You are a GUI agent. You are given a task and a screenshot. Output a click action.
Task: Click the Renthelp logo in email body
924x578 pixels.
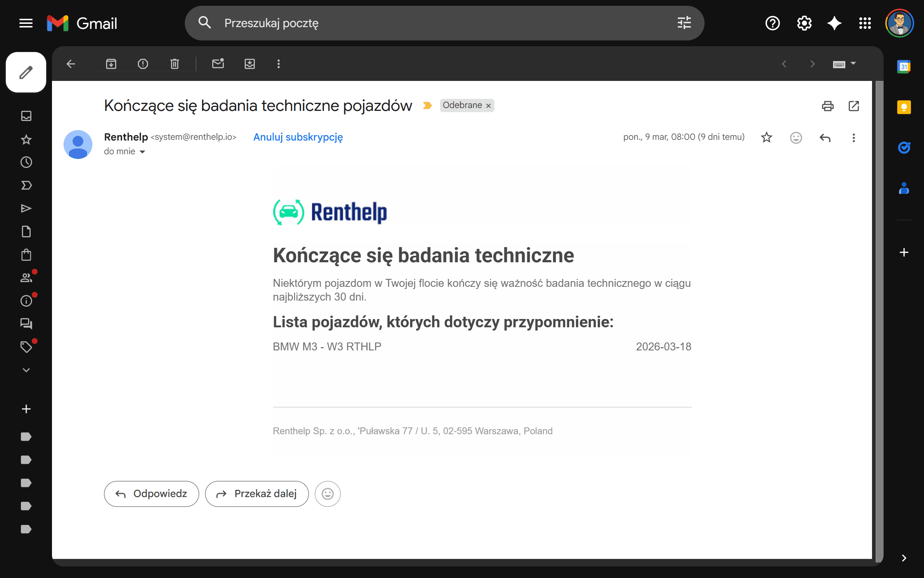330,212
